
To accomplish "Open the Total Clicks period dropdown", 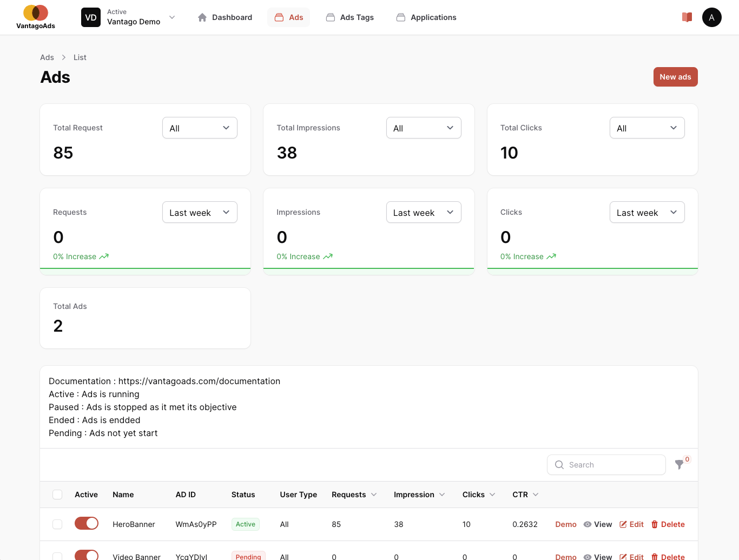I will click(x=647, y=128).
